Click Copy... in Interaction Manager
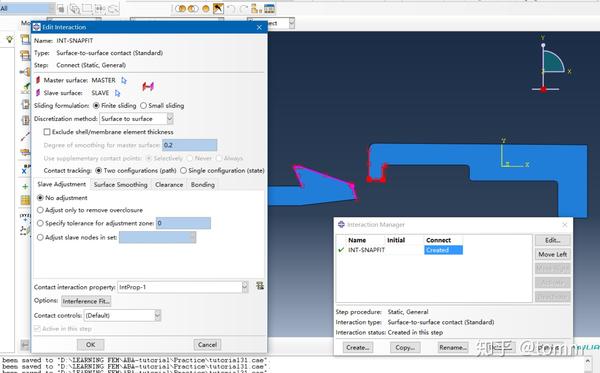 tap(405, 347)
